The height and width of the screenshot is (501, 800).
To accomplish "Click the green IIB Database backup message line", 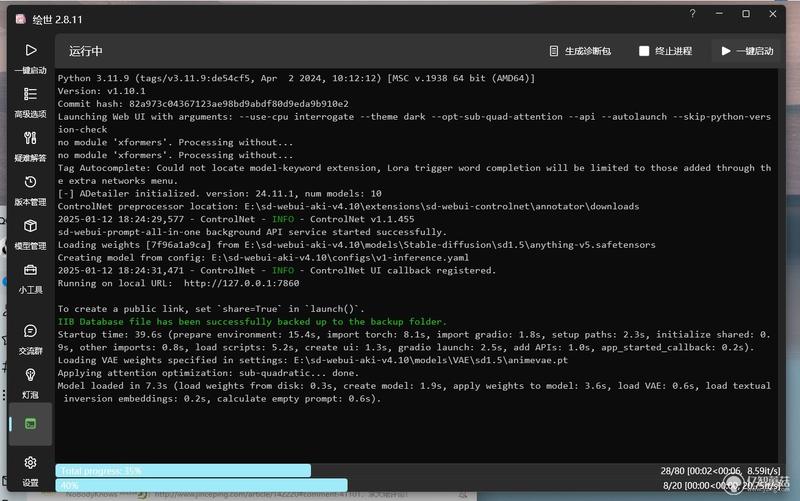I will click(x=252, y=321).
